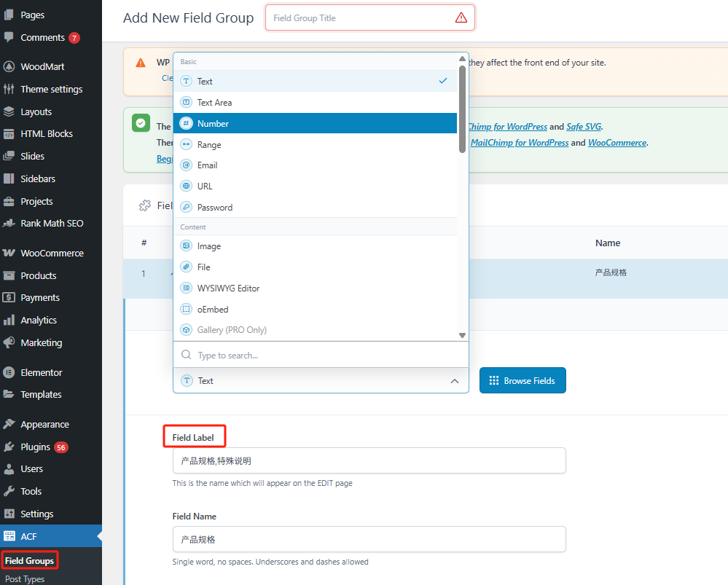Click the Elementor logo icon
Screen dimensions: 728x585
pyautogui.click(x=9, y=372)
